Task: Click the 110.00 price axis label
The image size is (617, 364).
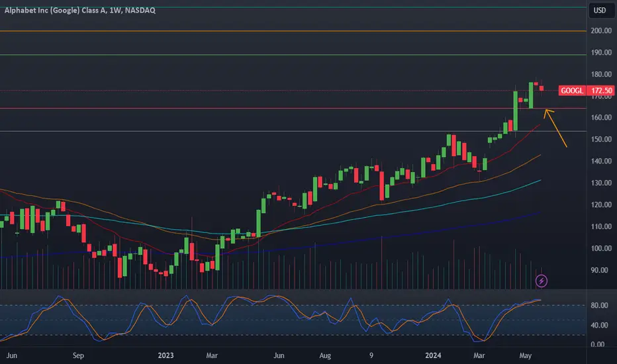Action: pyautogui.click(x=601, y=226)
